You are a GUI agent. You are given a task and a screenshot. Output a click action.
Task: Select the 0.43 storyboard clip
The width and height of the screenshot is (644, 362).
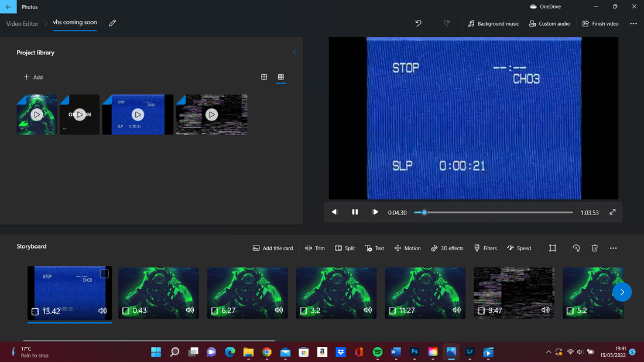point(159,293)
